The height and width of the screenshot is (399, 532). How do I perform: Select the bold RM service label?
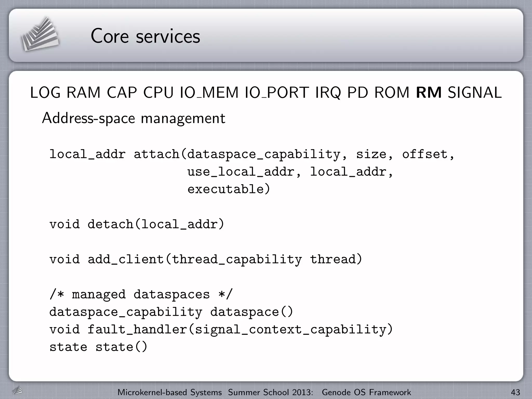click(x=429, y=93)
